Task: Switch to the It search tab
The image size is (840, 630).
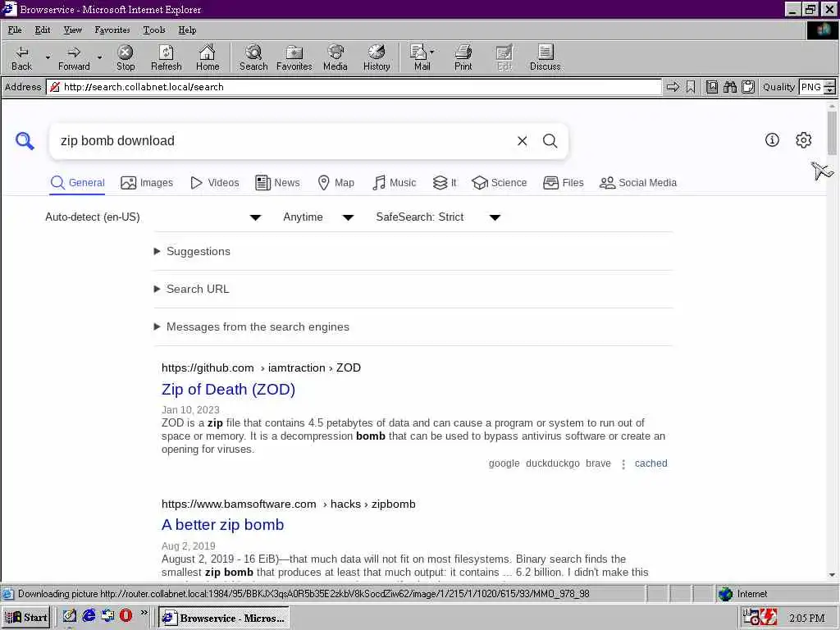Action: click(x=445, y=183)
